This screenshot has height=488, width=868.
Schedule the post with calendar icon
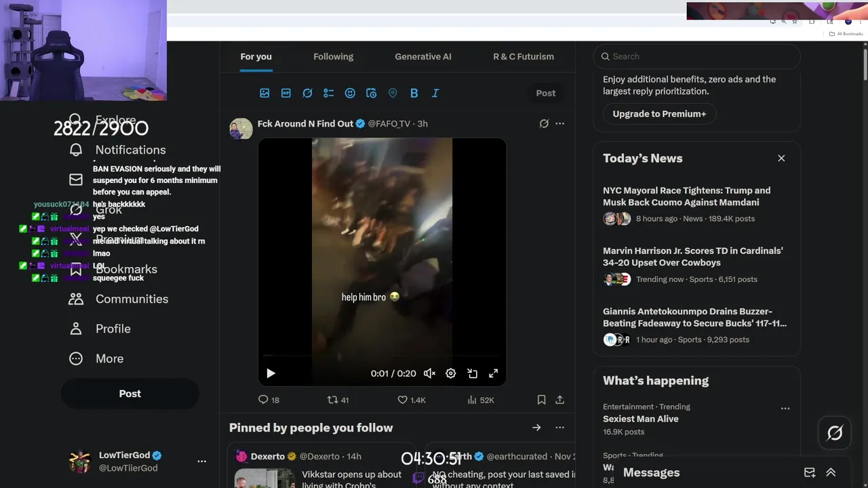[371, 93]
